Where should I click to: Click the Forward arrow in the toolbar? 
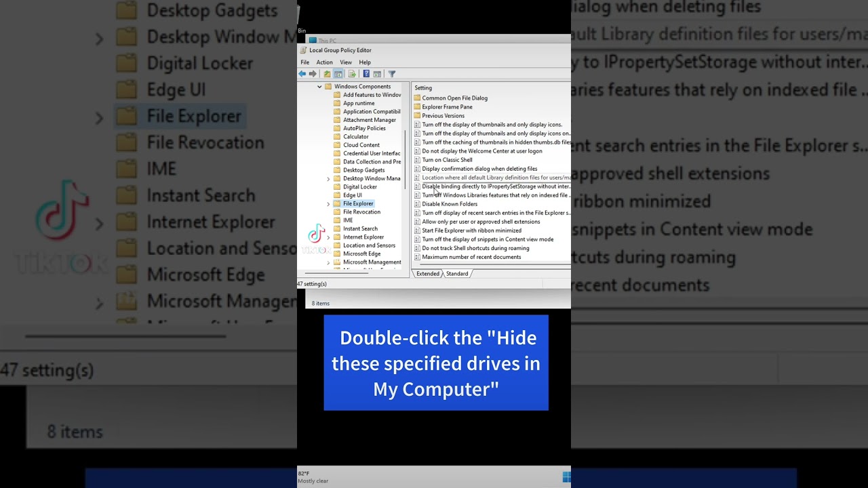(313, 74)
